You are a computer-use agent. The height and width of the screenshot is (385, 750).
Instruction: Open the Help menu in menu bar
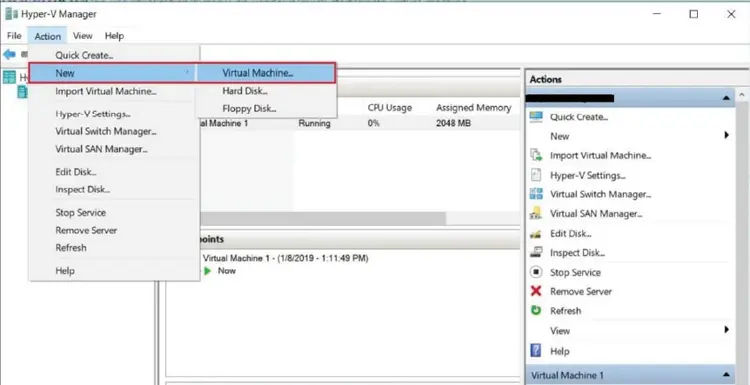click(x=114, y=36)
